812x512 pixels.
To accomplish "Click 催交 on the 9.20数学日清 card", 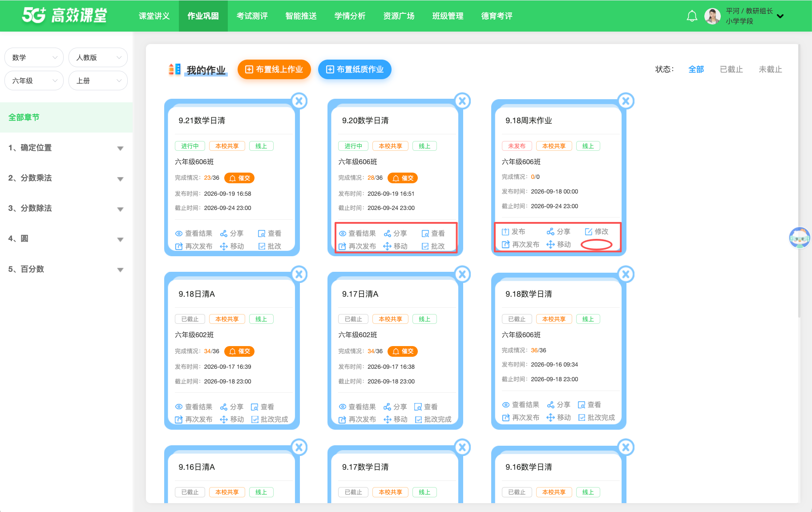I will [403, 178].
